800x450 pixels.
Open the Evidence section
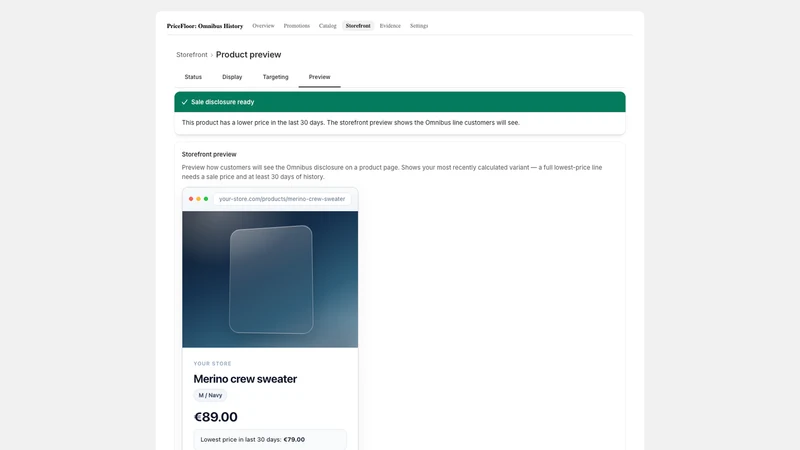[x=390, y=26]
